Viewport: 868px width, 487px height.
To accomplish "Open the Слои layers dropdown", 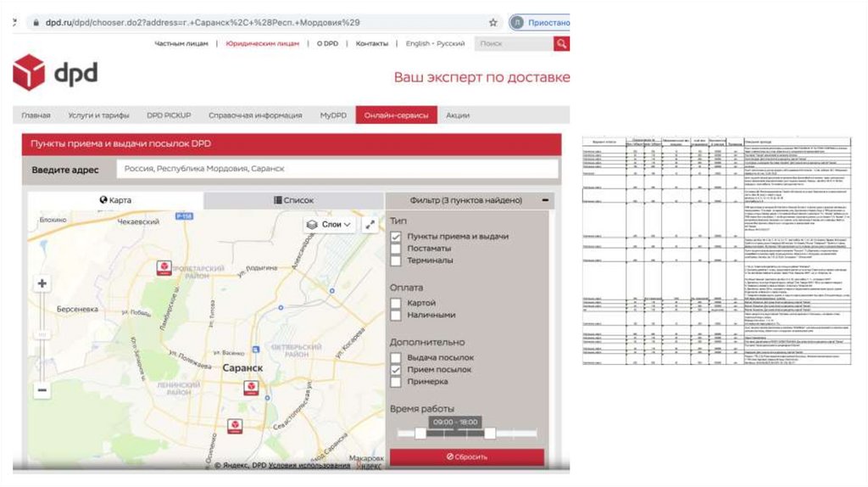I will [331, 225].
